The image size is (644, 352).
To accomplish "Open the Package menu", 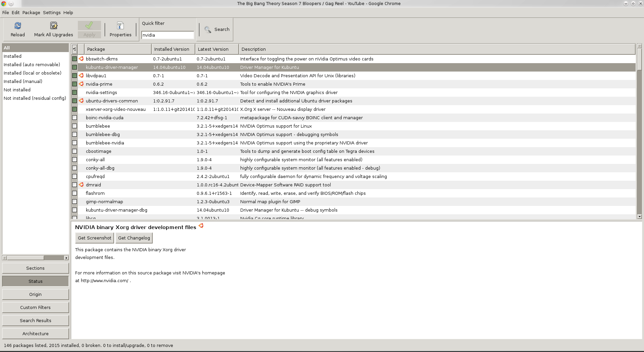I will pyautogui.click(x=31, y=12).
